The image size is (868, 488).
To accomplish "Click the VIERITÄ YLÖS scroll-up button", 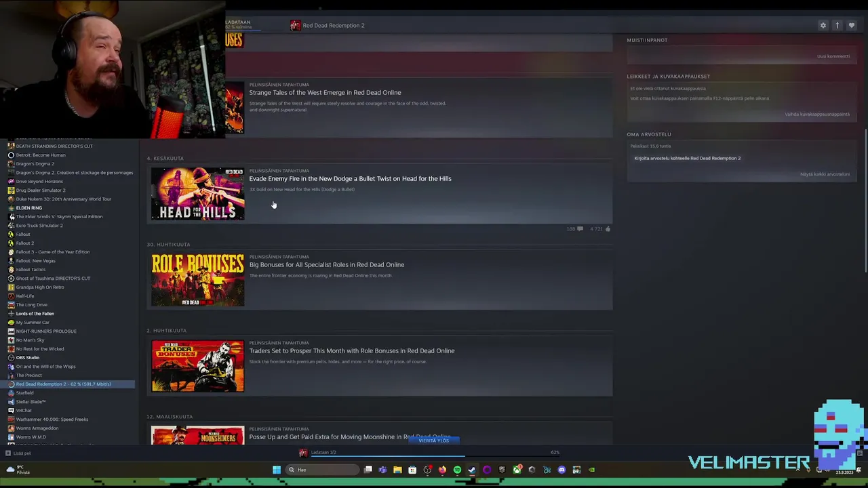I will tap(434, 441).
